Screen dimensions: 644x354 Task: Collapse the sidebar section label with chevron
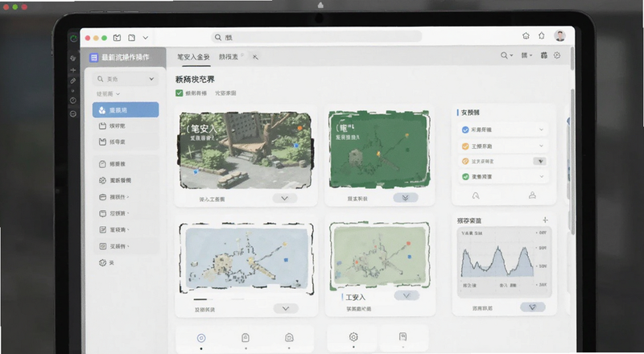[x=108, y=94]
